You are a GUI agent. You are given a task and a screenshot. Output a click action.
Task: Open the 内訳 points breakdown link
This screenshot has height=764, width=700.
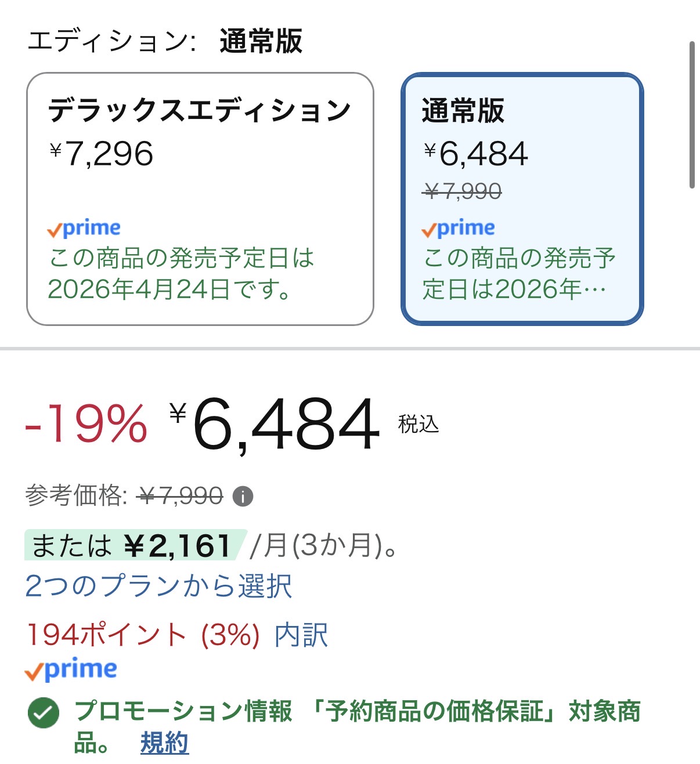[301, 635]
